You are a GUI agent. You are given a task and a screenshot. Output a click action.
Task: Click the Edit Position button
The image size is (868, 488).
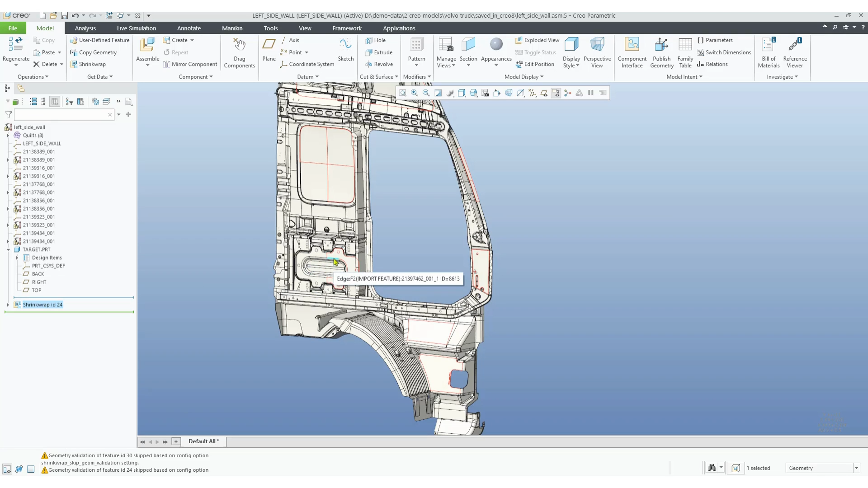tap(535, 64)
